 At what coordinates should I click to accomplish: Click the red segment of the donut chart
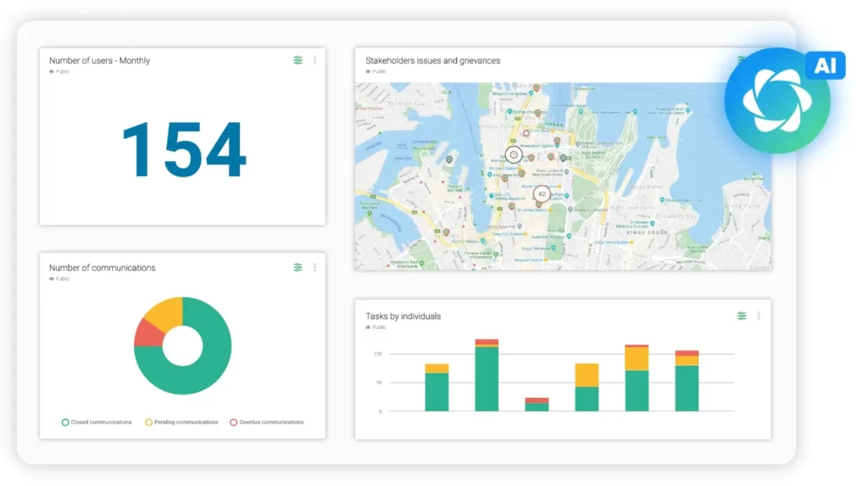coord(145,336)
